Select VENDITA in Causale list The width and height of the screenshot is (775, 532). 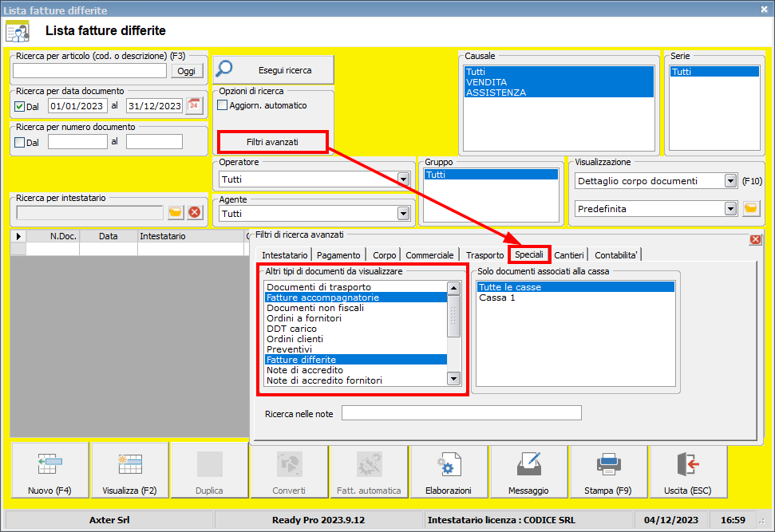click(x=559, y=82)
